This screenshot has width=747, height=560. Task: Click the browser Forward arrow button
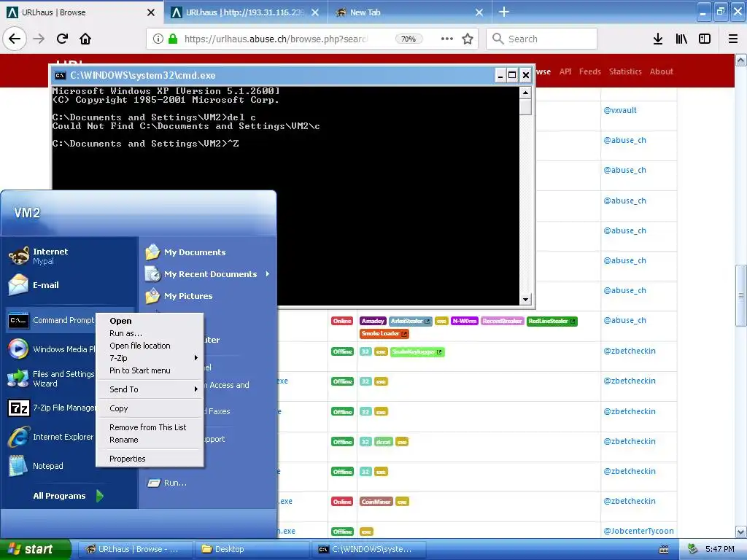pyautogui.click(x=39, y=39)
